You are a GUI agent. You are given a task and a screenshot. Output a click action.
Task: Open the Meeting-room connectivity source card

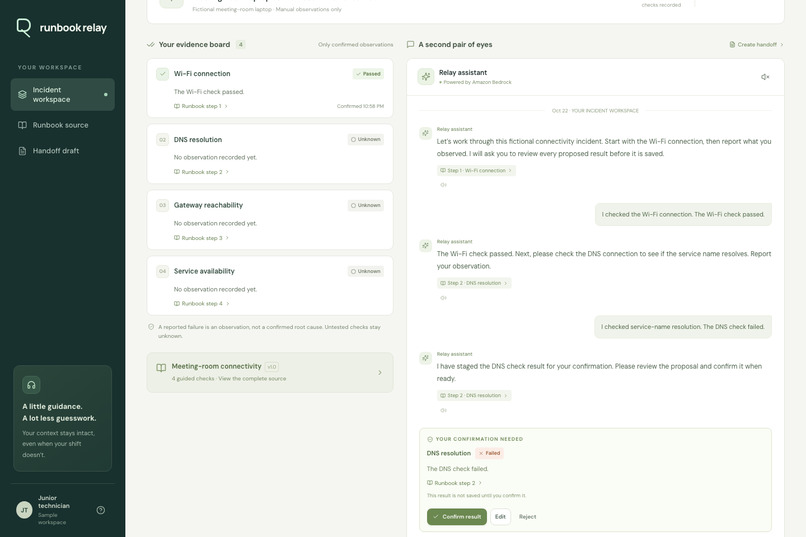point(270,373)
